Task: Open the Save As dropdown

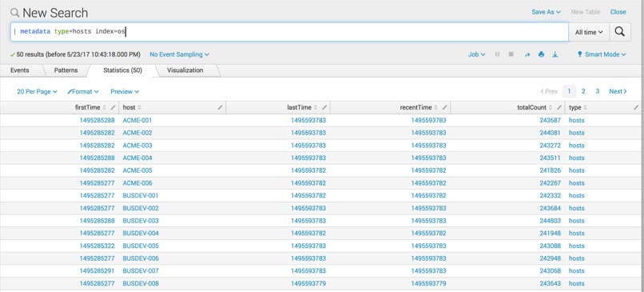Action: coord(546,12)
